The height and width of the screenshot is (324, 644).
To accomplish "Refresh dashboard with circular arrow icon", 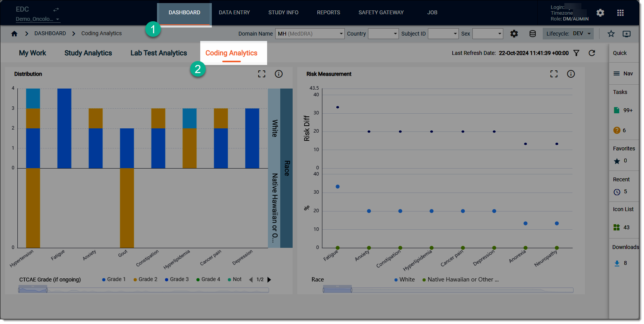I will click(592, 53).
